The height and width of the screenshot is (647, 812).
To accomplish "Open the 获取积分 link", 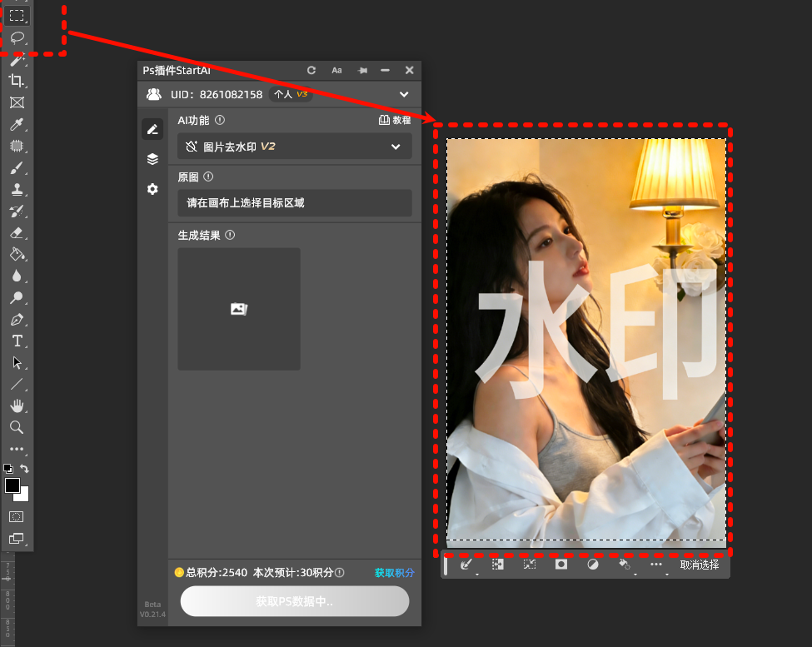I will pos(394,573).
